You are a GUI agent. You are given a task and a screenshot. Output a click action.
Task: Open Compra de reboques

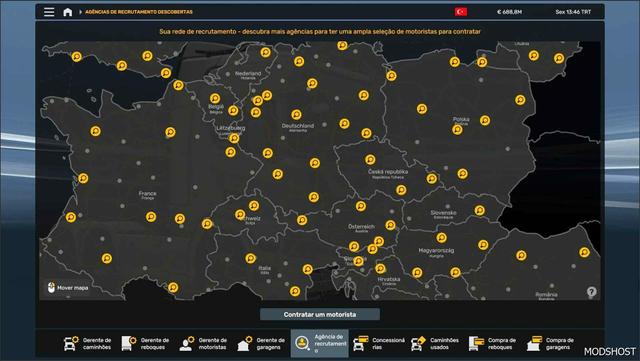point(493,343)
